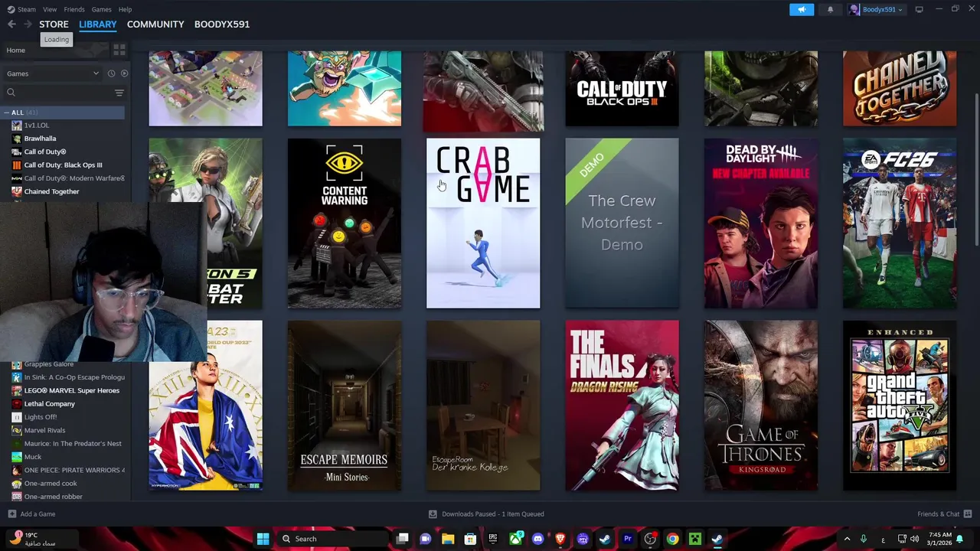Click in the library search field
The width and height of the screenshot is (980, 551).
64,93
